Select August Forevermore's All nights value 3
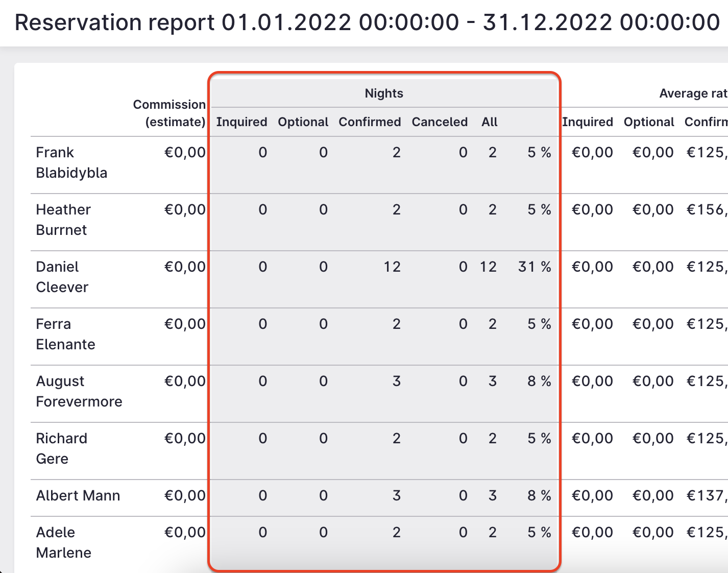728x573 pixels. pyautogui.click(x=493, y=381)
